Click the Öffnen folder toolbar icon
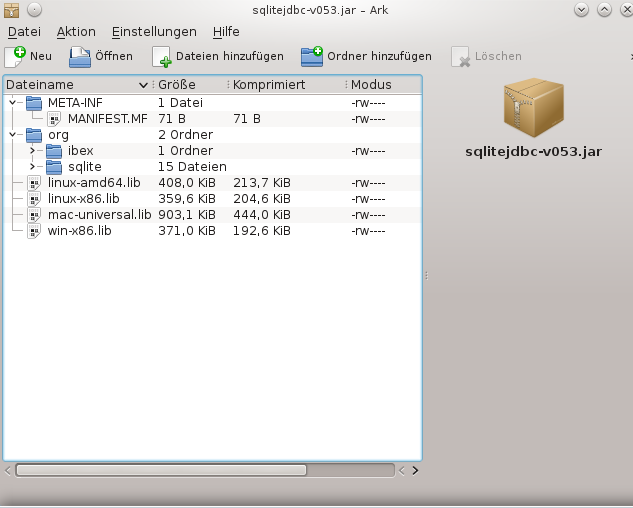Screen dimensions: 633x508 click(80, 57)
